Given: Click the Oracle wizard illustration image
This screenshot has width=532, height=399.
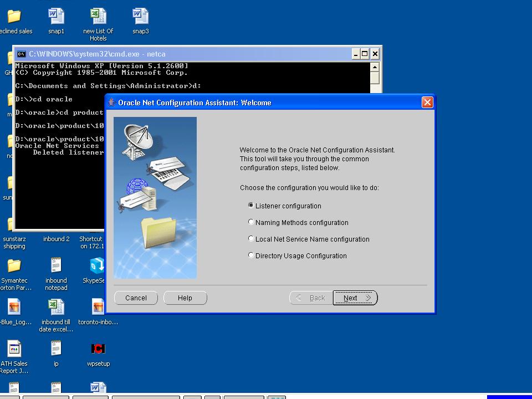Looking at the screenshot, I should point(155,198).
